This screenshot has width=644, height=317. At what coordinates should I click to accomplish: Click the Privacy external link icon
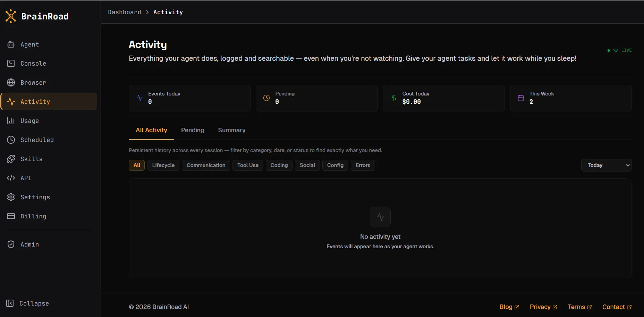coord(555,307)
